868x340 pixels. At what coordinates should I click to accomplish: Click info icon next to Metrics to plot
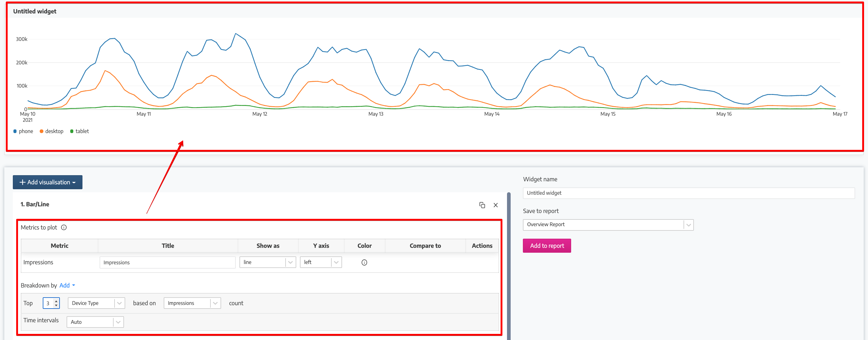point(64,228)
